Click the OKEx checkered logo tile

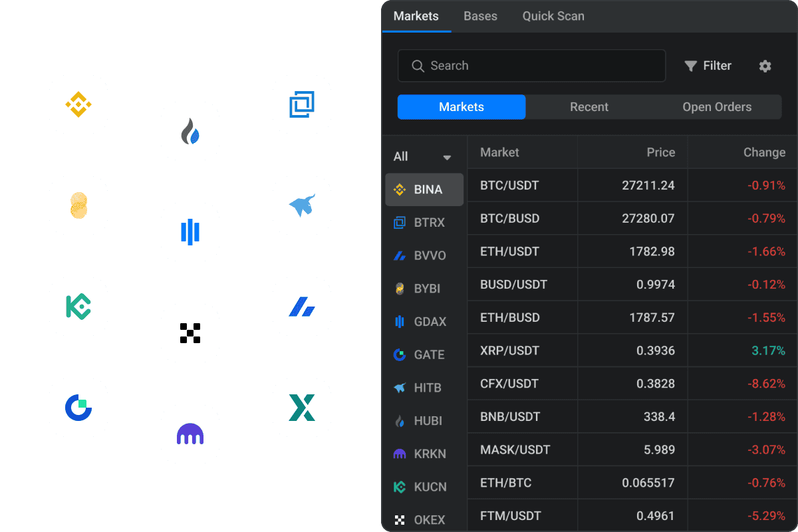pos(190,333)
